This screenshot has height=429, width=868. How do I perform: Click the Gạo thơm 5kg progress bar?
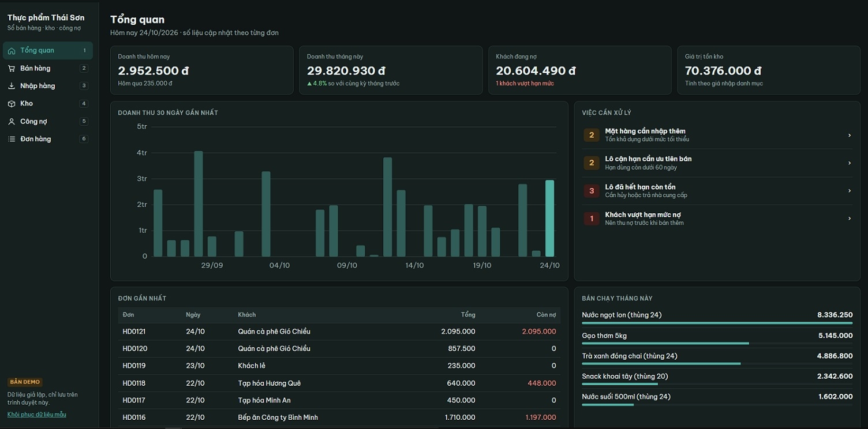[x=717, y=344]
